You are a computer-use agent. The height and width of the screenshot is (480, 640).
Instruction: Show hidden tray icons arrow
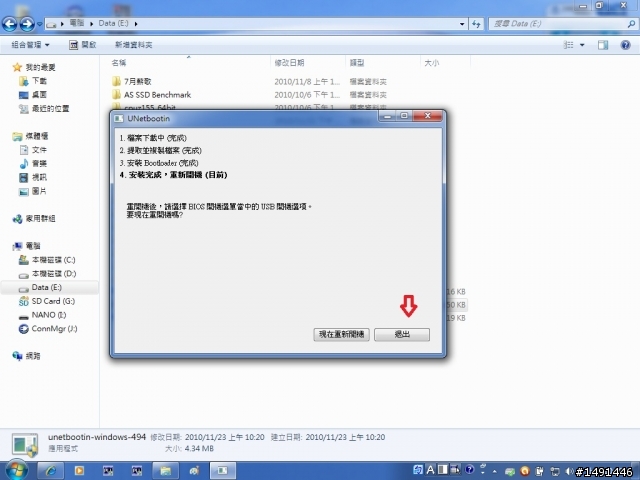coord(494,471)
